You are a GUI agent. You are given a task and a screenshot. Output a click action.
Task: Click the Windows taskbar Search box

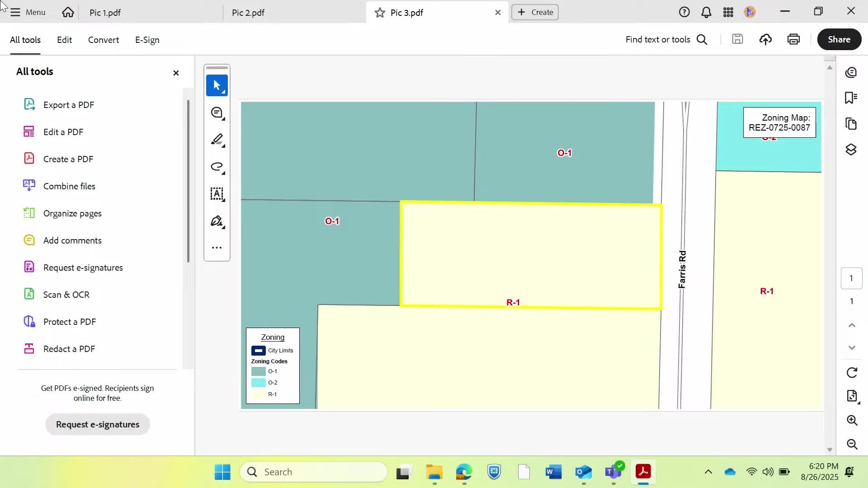(x=314, y=472)
